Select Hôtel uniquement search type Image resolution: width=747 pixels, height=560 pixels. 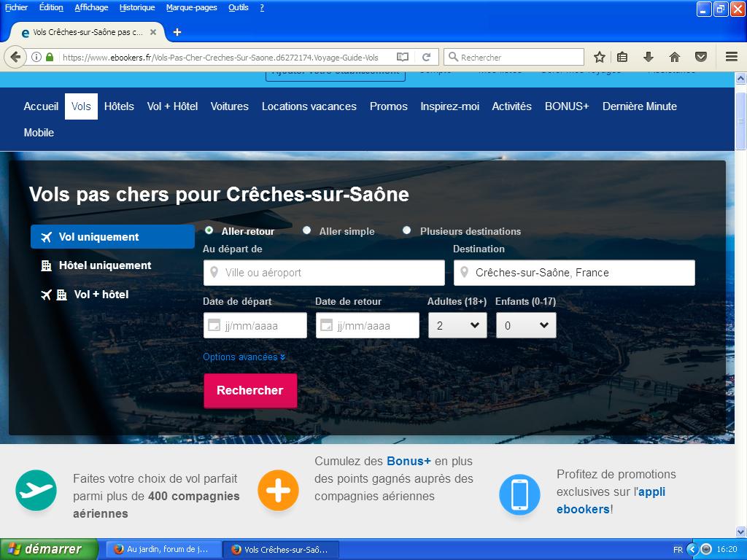click(105, 265)
